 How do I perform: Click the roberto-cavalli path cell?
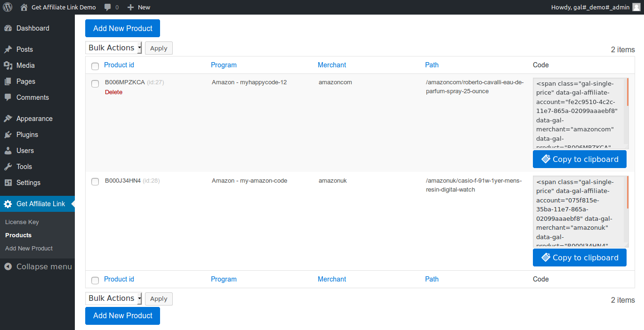pyautogui.click(x=475, y=87)
